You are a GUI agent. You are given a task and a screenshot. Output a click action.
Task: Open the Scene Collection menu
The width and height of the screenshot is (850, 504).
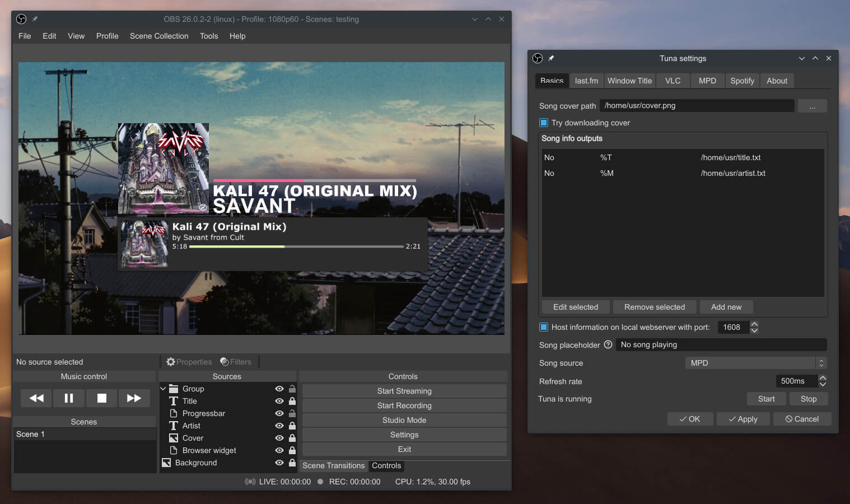click(x=159, y=36)
